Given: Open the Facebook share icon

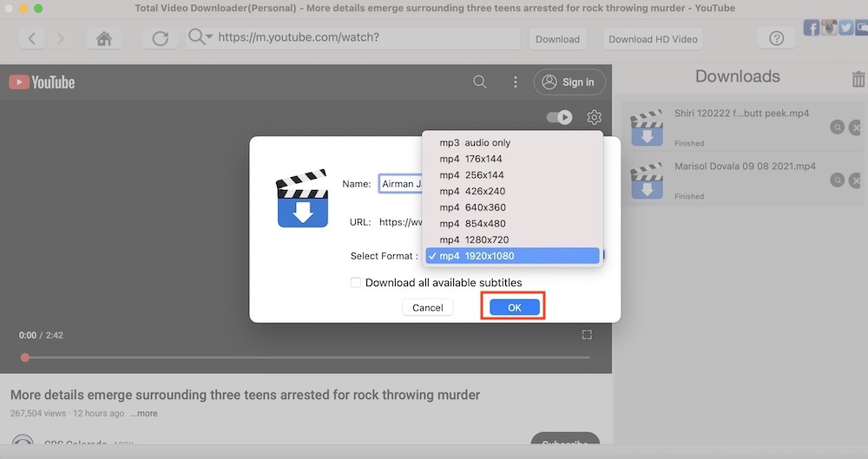Looking at the screenshot, I should point(811,28).
